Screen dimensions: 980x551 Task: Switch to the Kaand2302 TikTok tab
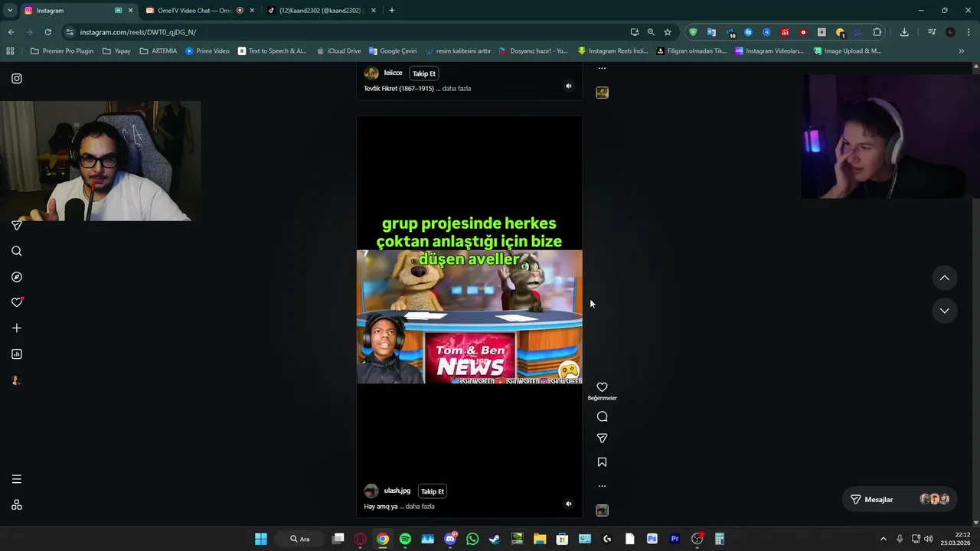(x=320, y=11)
